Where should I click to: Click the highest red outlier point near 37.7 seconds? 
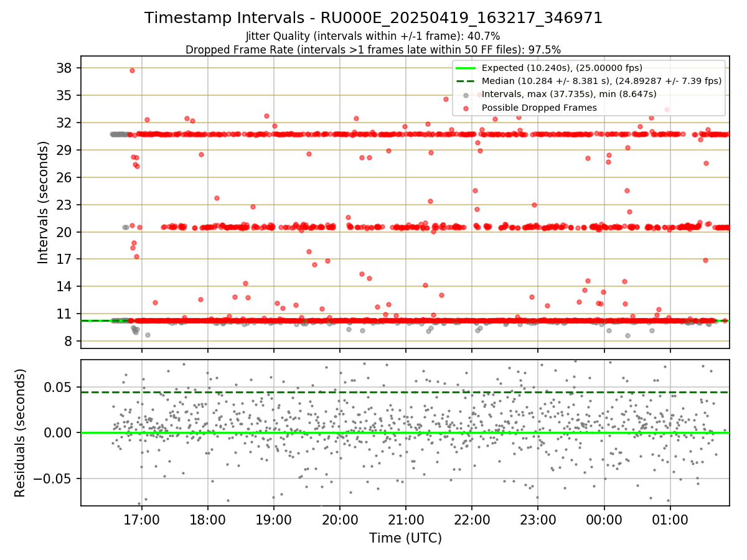pos(132,70)
